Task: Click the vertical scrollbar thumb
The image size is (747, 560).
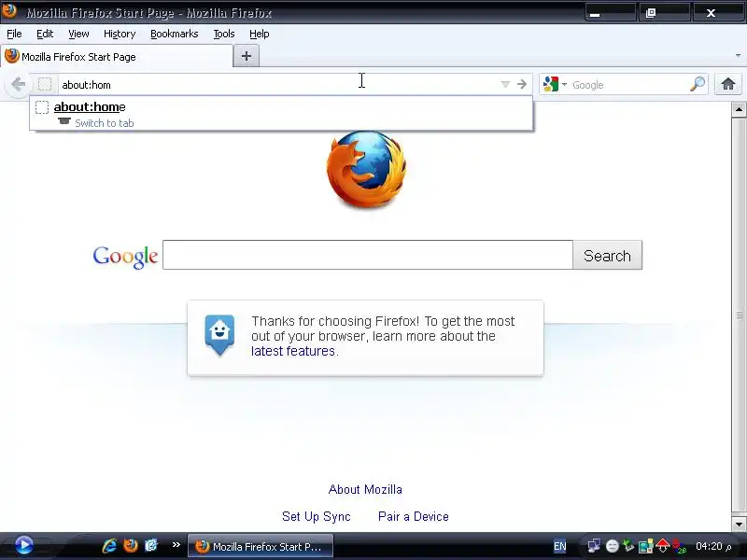Action: [739, 316]
